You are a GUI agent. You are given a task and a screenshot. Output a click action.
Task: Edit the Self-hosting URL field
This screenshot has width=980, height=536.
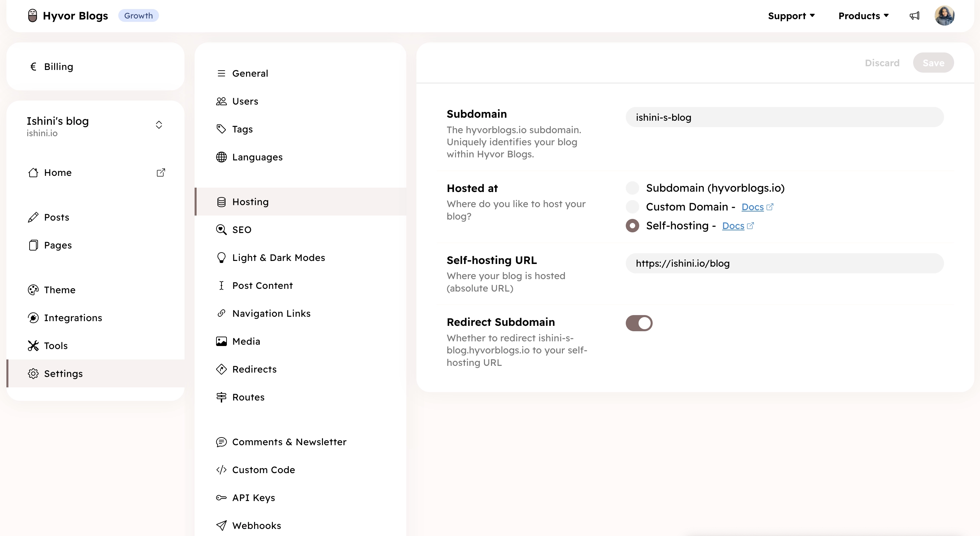click(784, 263)
